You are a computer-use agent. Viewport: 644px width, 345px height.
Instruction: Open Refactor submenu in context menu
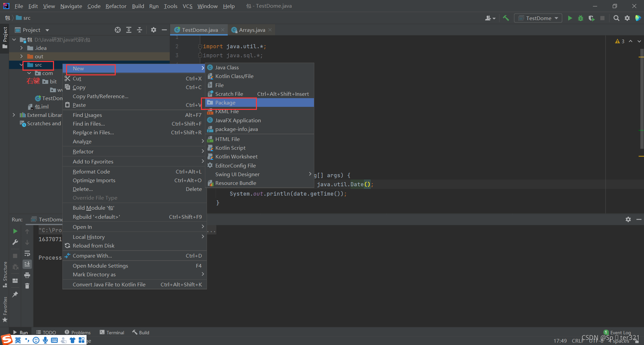tap(135, 151)
